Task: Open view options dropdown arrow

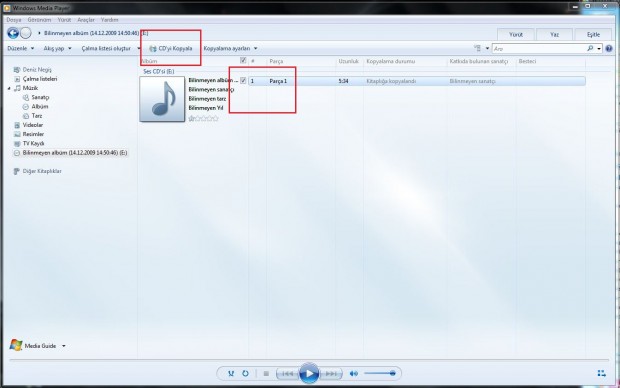Action: (487, 48)
